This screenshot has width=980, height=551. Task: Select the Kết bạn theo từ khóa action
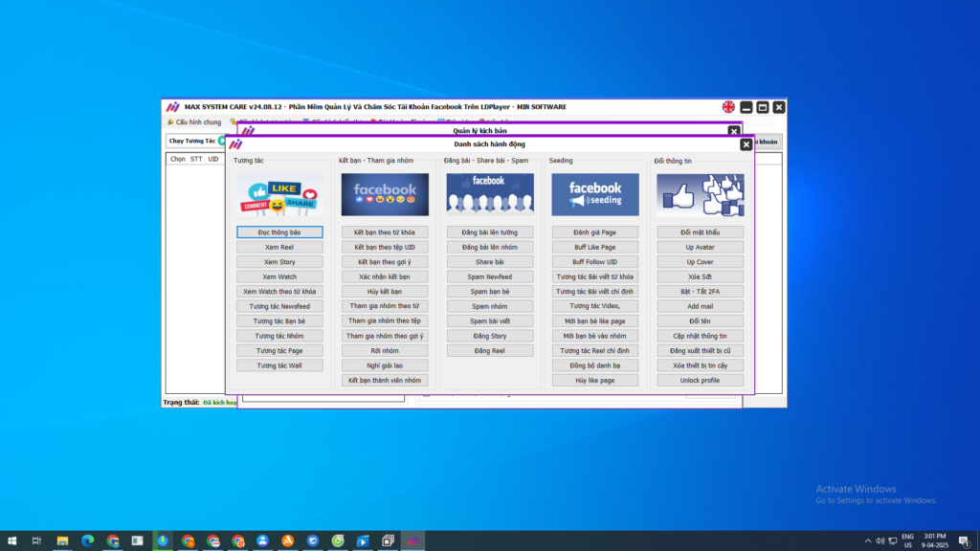[x=385, y=232]
